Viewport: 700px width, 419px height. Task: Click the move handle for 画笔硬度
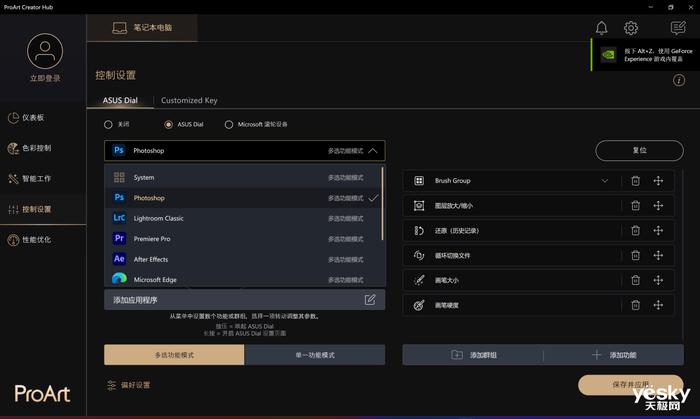658,305
